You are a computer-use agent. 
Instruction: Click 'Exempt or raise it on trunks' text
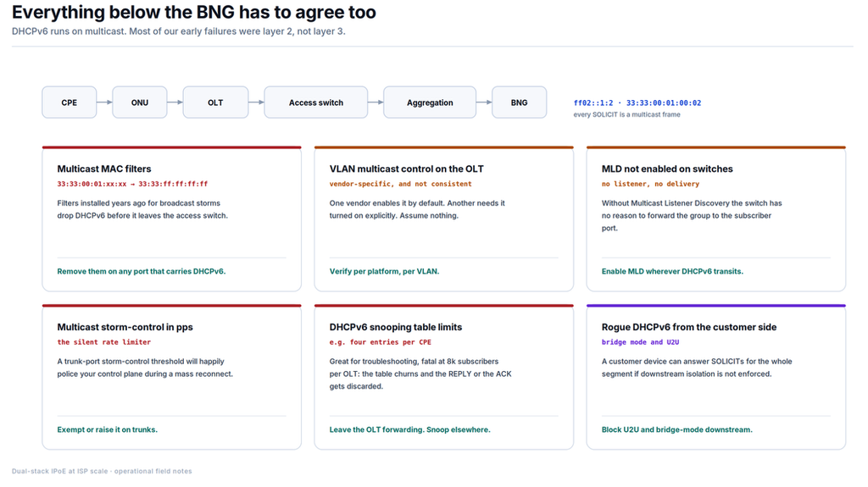click(108, 429)
